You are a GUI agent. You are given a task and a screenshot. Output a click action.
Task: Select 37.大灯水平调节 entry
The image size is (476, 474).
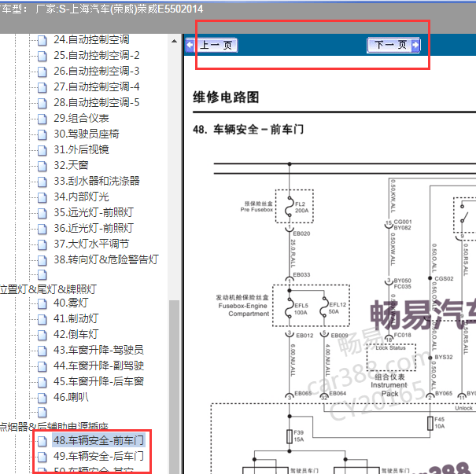point(91,244)
